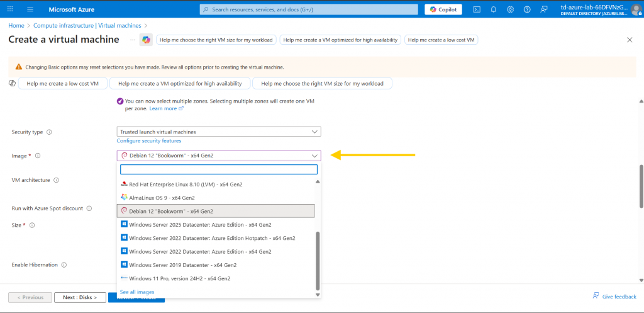Click Next : Disks button

(x=80, y=297)
